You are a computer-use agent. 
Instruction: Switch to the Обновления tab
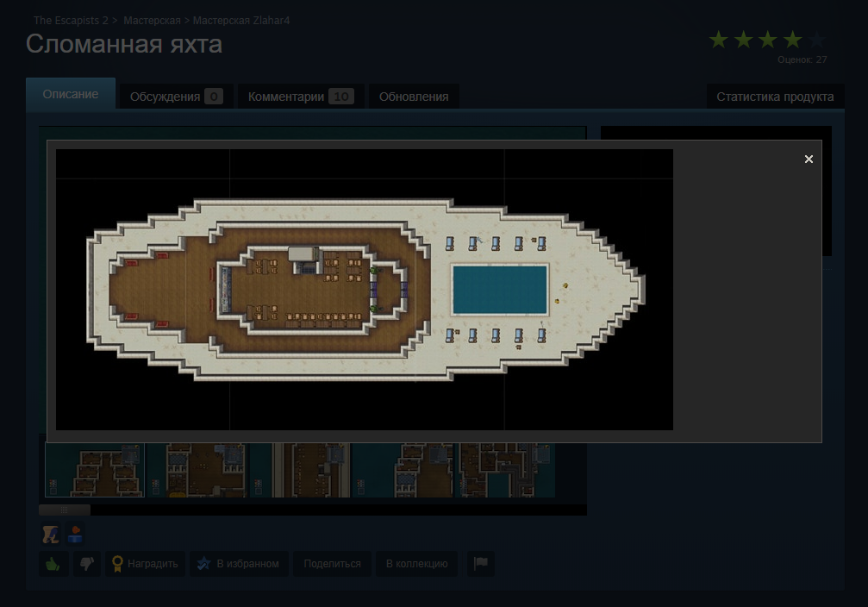pyautogui.click(x=414, y=97)
